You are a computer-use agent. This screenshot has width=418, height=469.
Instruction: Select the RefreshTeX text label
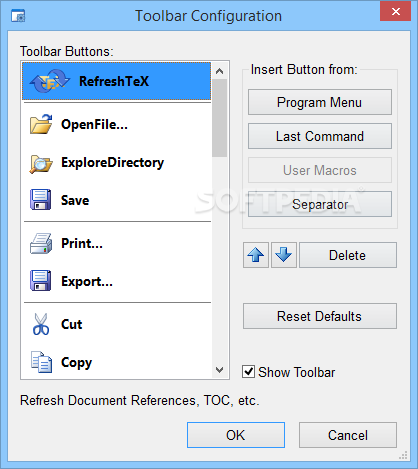point(114,81)
